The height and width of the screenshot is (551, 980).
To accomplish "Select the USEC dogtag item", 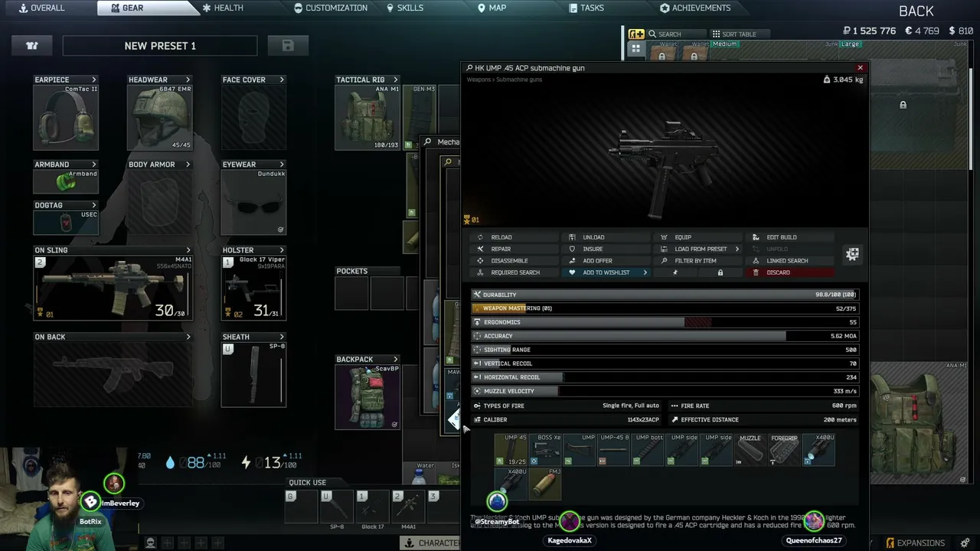I will point(66,222).
